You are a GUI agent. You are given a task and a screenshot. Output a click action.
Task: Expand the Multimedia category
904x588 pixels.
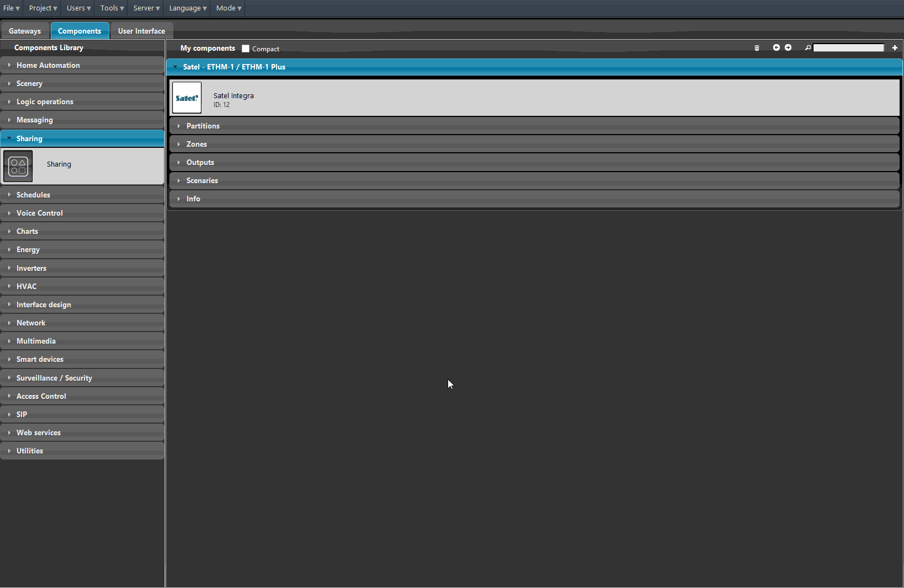point(82,341)
